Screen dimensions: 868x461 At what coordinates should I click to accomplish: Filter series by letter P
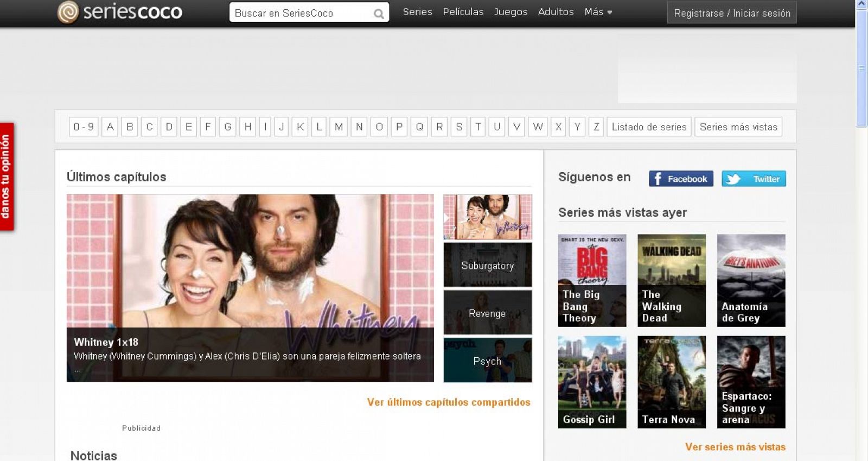[x=399, y=127]
